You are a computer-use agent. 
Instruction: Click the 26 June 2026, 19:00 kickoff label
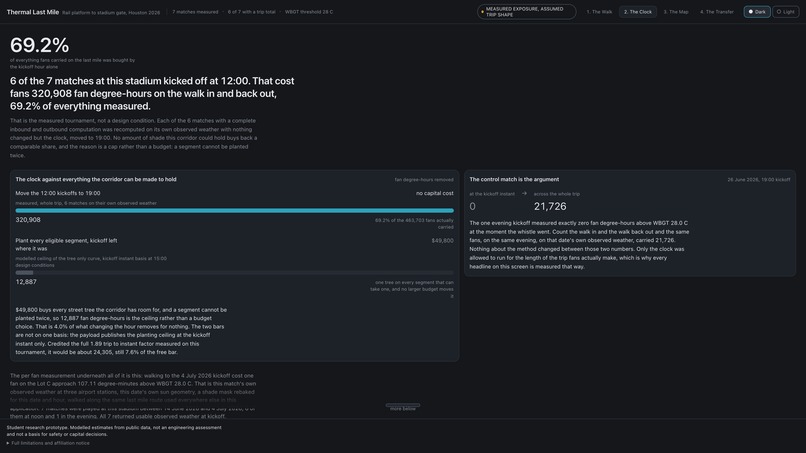click(x=759, y=179)
